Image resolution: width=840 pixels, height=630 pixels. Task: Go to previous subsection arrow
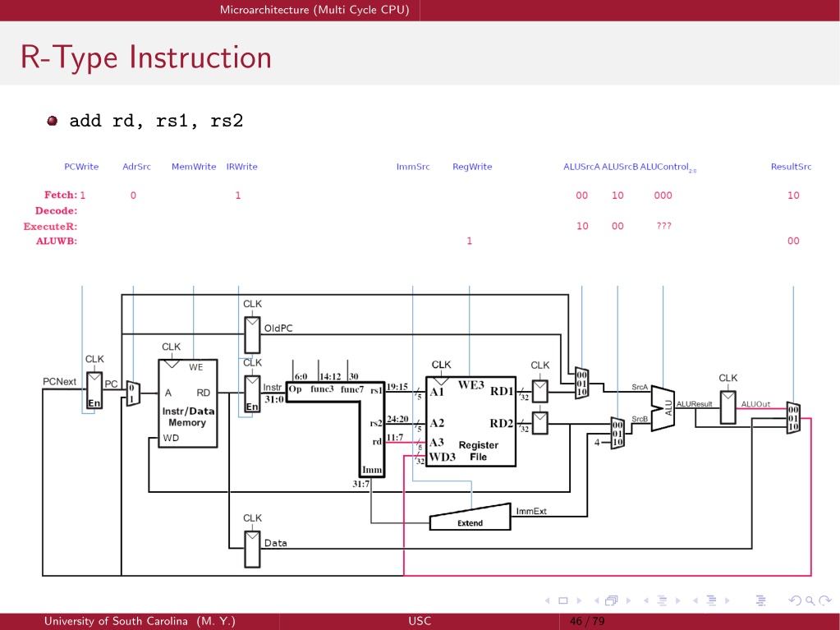tap(645, 600)
